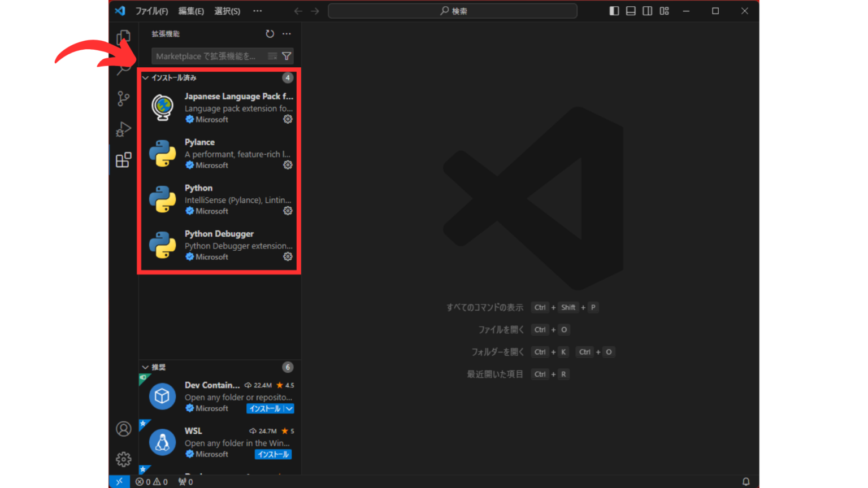The image size is (868, 488).
Task: Toggle the bottom panel layout button
Action: [x=631, y=11]
